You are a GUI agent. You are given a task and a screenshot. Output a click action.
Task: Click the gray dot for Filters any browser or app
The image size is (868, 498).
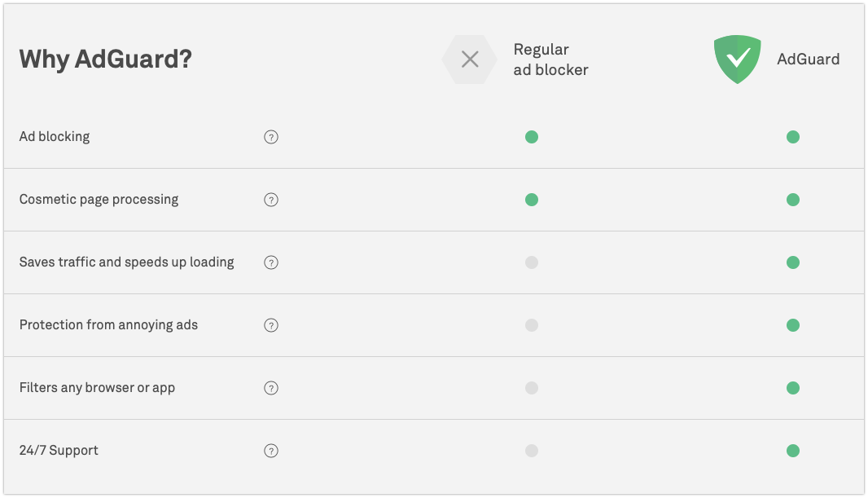tap(532, 388)
